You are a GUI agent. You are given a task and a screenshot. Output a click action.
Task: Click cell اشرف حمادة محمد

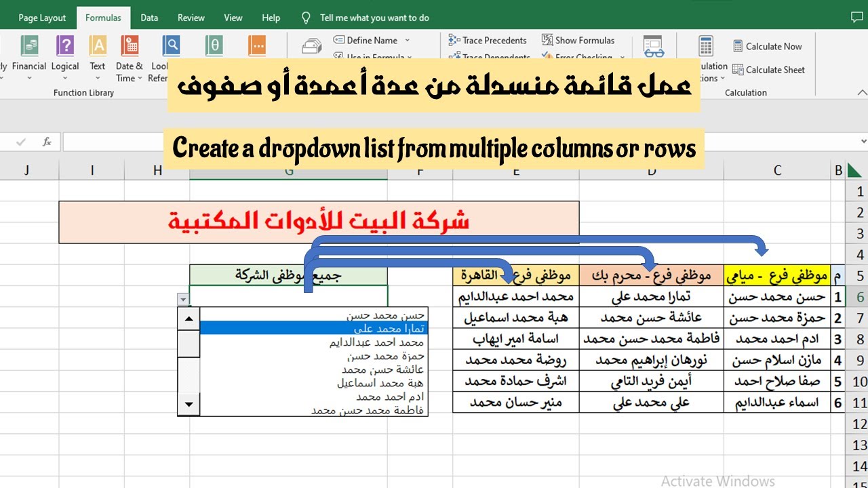coord(516,381)
